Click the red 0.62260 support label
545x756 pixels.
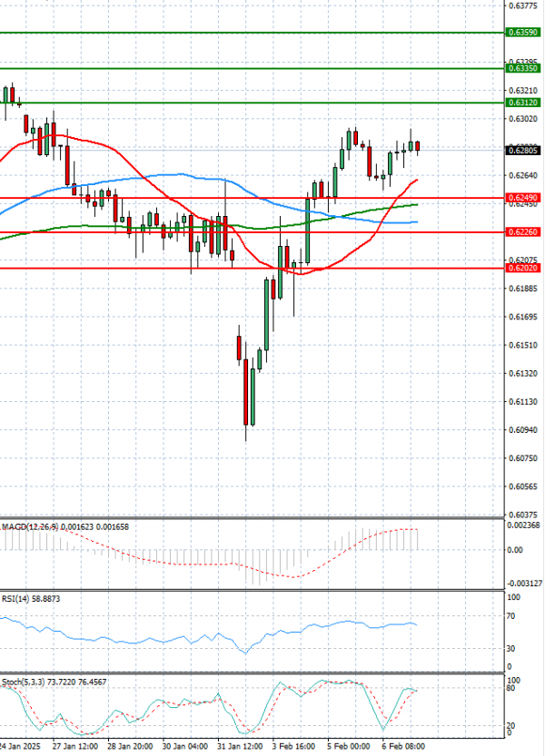pyautogui.click(x=523, y=232)
